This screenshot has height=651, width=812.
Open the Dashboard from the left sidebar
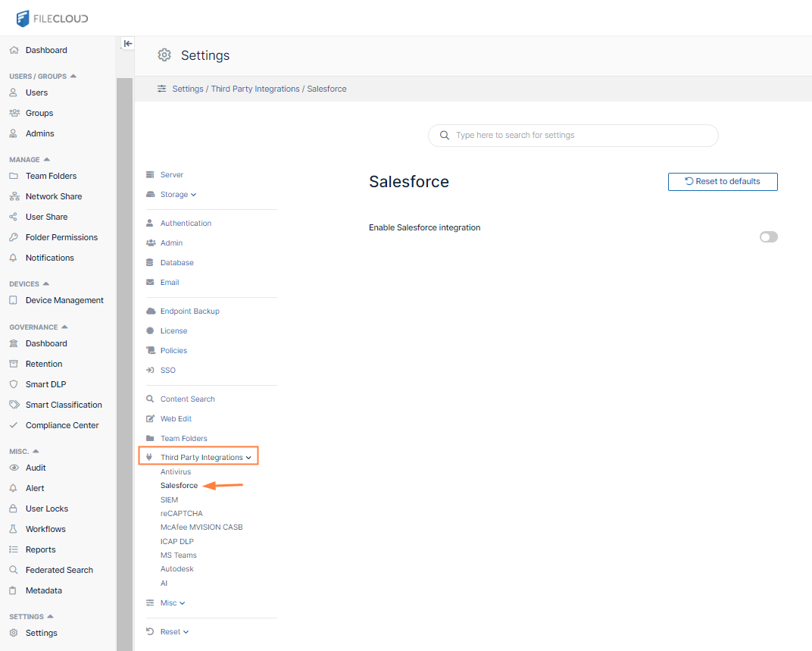pyautogui.click(x=46, y=49)
